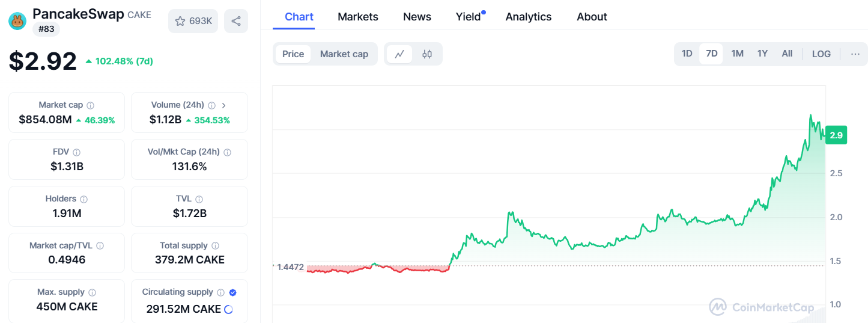Screen dimensions: 868x323
Task: Click the 2.5 y-axis label
Action: pyautogui.click(x=836, y=173)
